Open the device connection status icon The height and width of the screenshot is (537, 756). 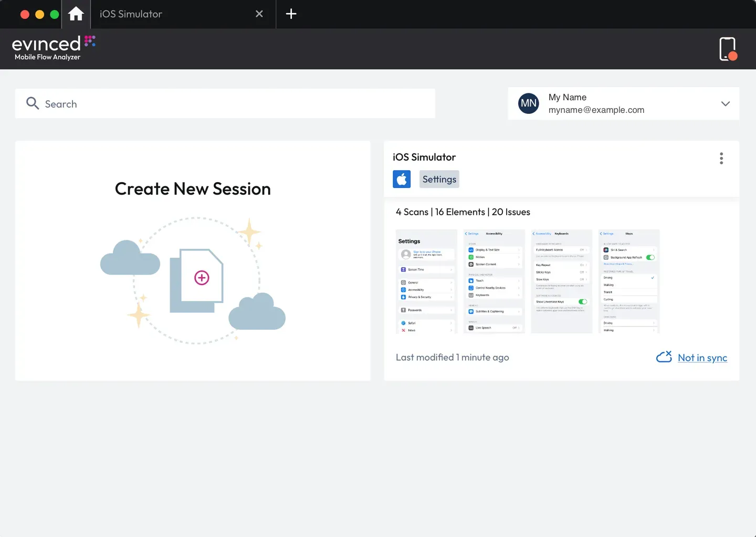(x=728, y=49)
